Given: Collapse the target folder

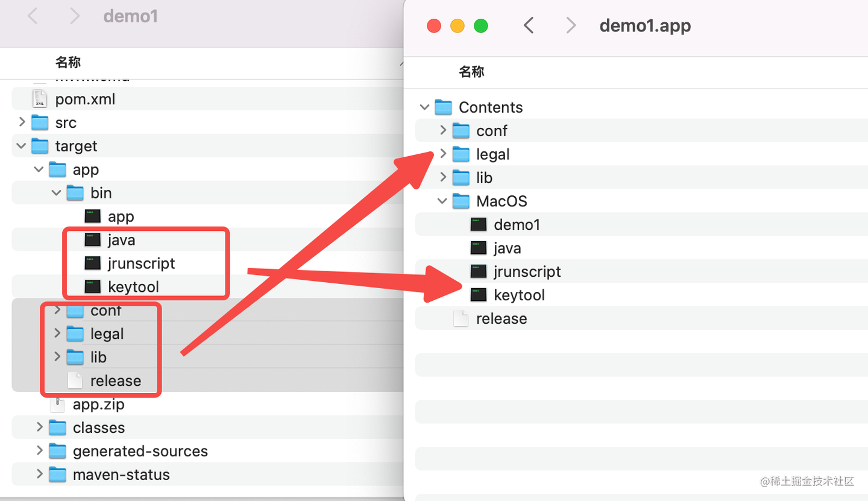Looking at the screenshot, I should click(22, 146).
